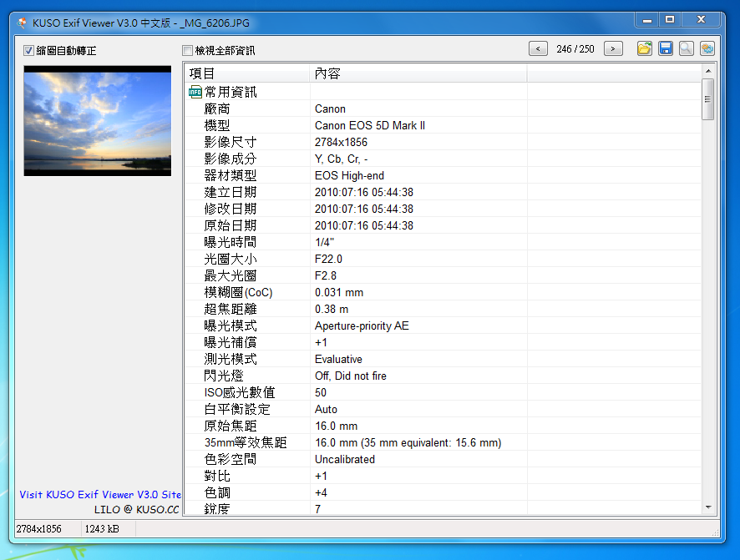Click the Aperture-priority AE value

click(362, 325)
